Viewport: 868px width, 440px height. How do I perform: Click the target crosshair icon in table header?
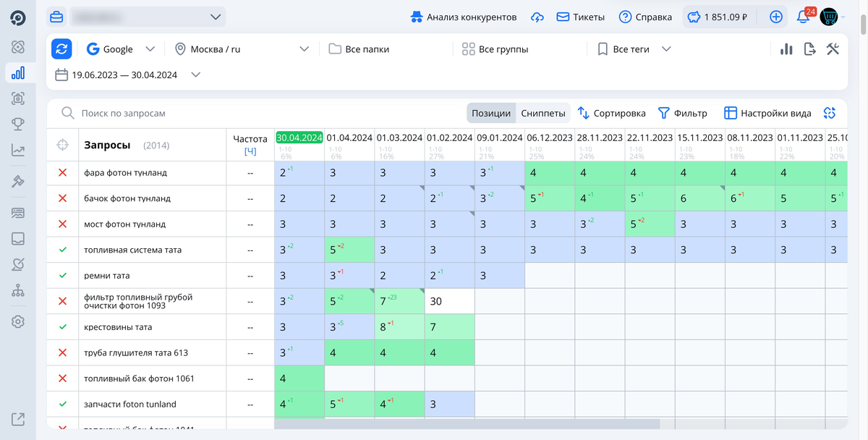pos(62,145)
